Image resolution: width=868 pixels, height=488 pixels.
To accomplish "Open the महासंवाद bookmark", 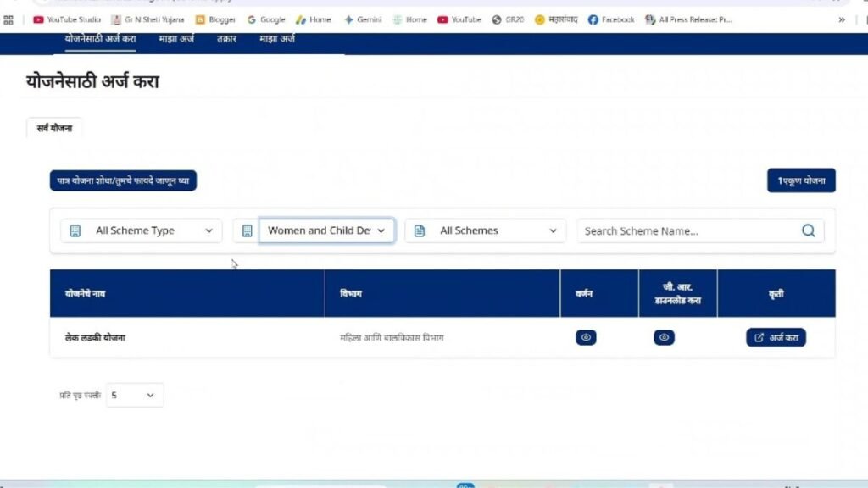I will tap(556, 20).
